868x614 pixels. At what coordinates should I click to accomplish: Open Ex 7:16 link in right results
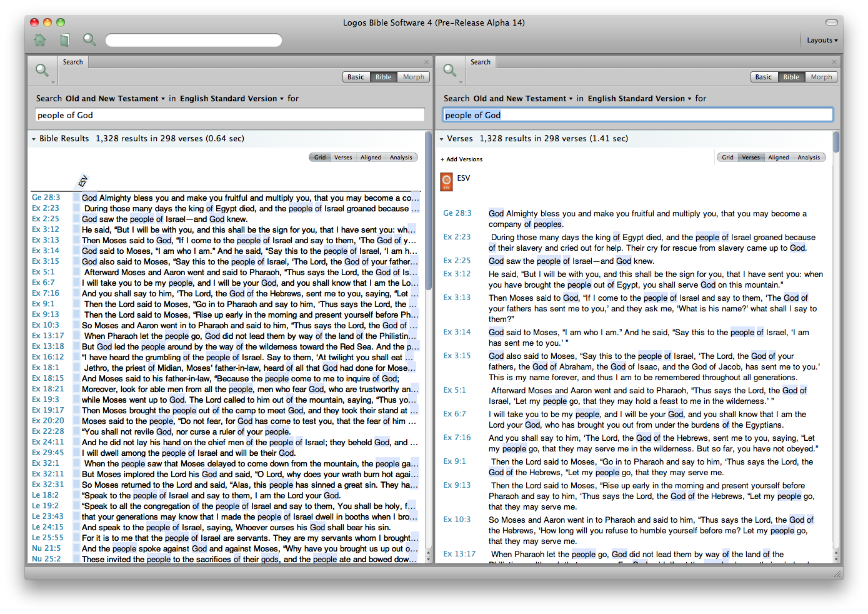pyautogui.click(x=457, y=438)
